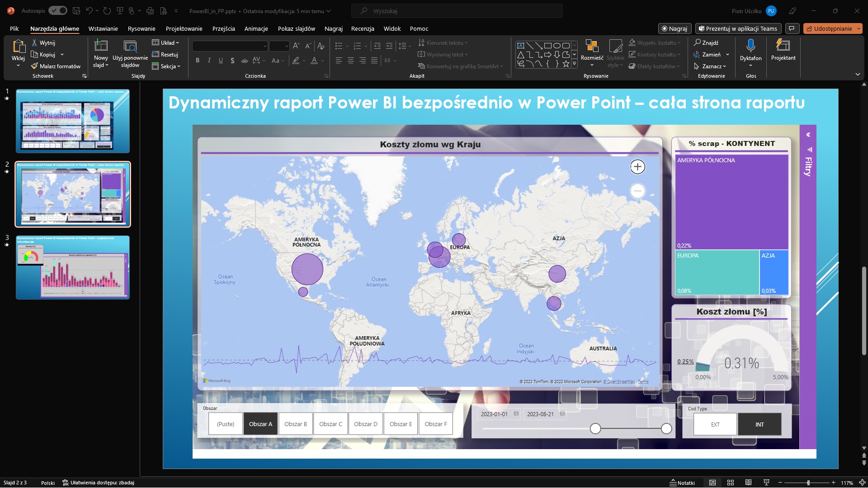Viewport: 868px width, 488px height.
Task: Click the bullet list icon
Action: pyautogui.click(x=339, y=46)
